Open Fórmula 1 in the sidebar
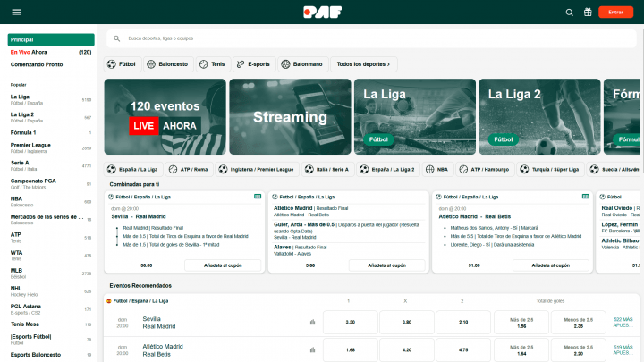The height and width of the screenshot is (362, 644). pos(51,132)
